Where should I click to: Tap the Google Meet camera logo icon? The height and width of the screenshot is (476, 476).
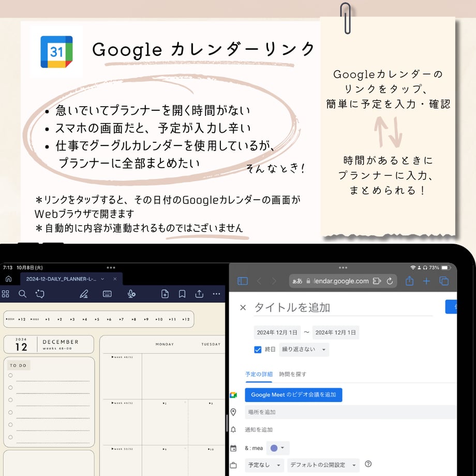coord(233,395)
